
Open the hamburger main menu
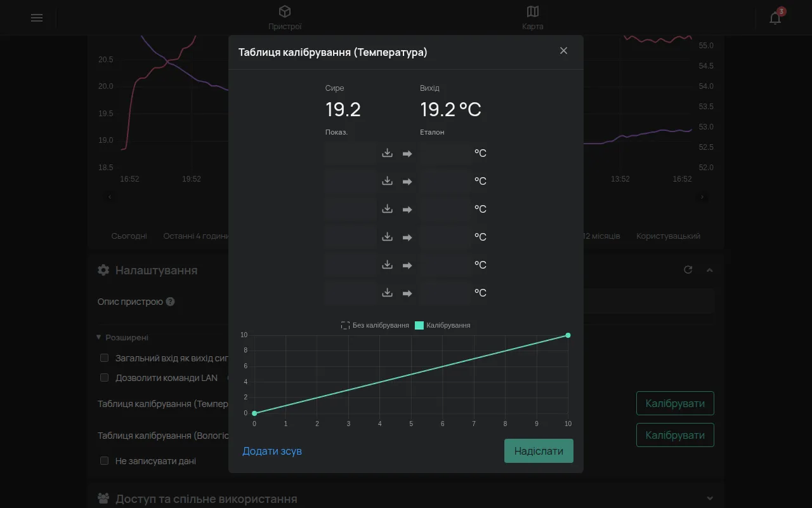[x=37, y=18]
